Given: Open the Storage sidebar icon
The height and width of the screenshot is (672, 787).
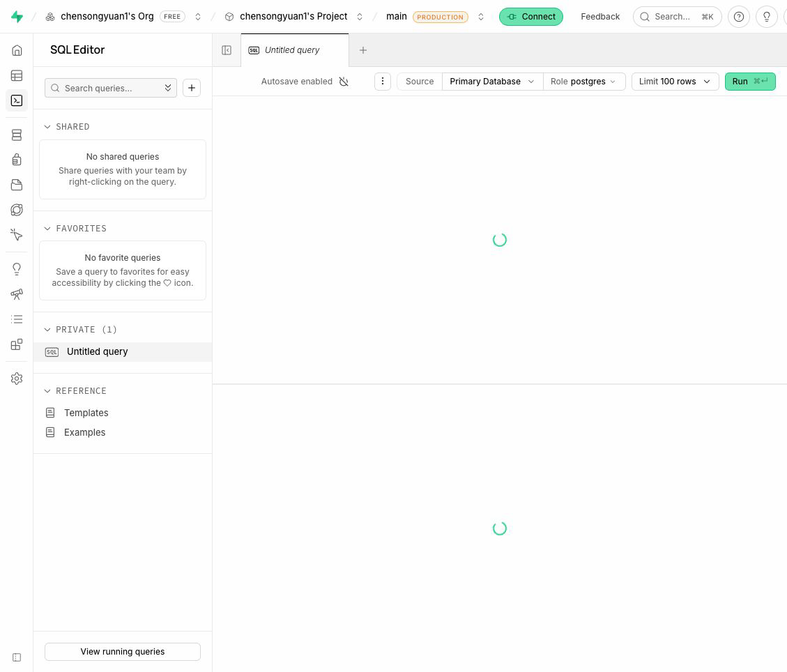Looking at the screenshot, I should tap(17, 185).
